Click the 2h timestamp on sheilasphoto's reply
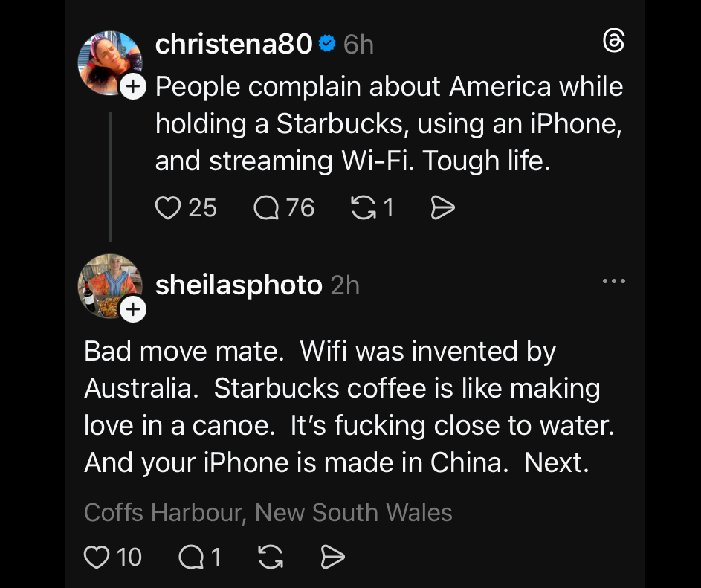 (345, 285)
